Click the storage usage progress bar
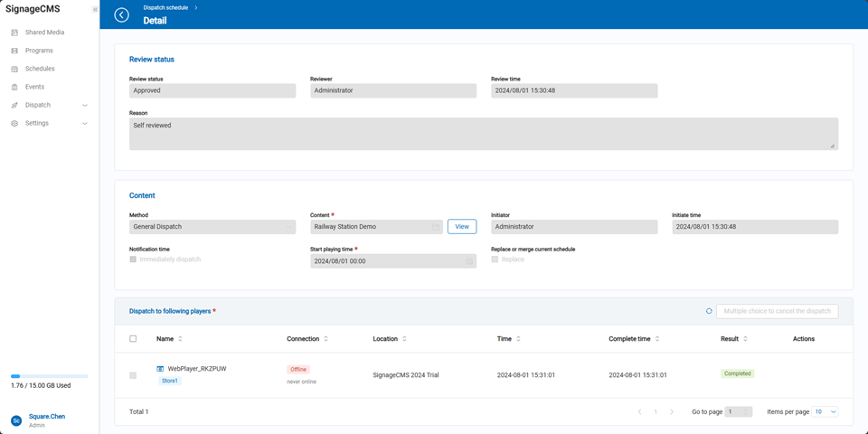Image resolution: width=868 pixels, height=434 pixels. (50, 376)
